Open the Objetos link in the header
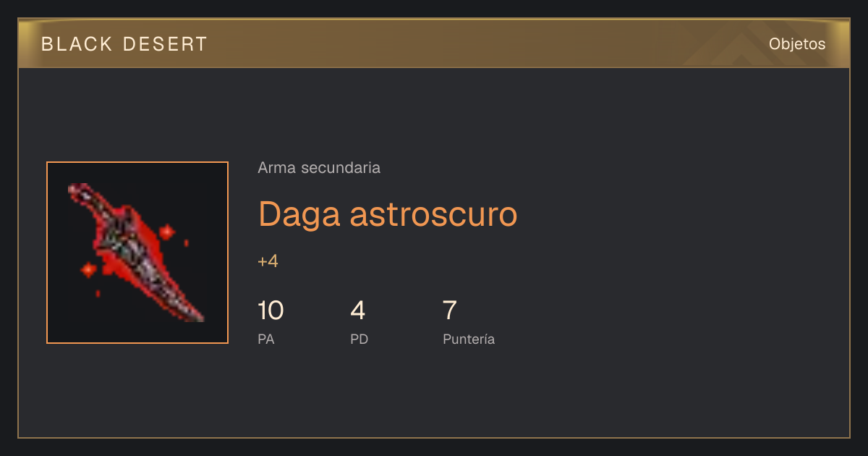 pos(797,44)
